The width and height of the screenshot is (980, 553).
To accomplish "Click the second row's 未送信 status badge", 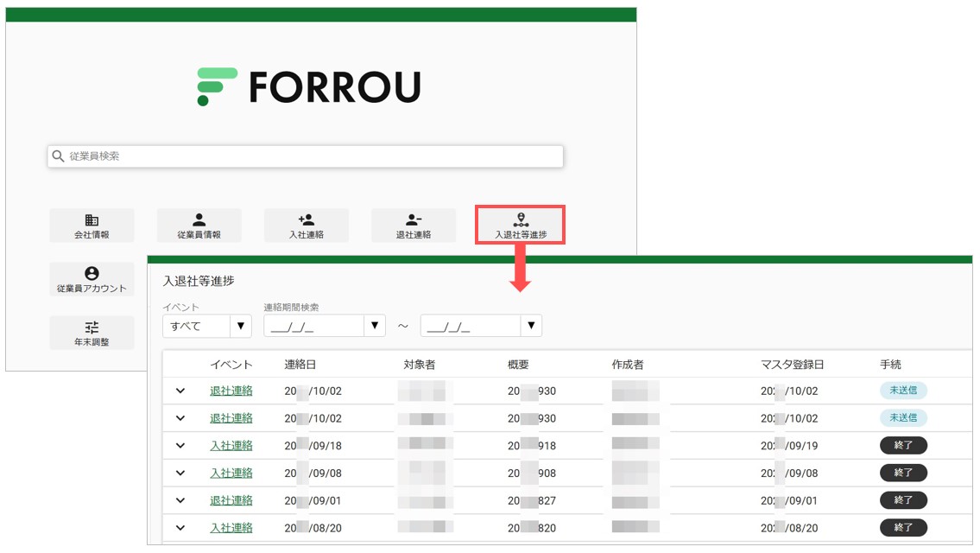I will 903,418.
